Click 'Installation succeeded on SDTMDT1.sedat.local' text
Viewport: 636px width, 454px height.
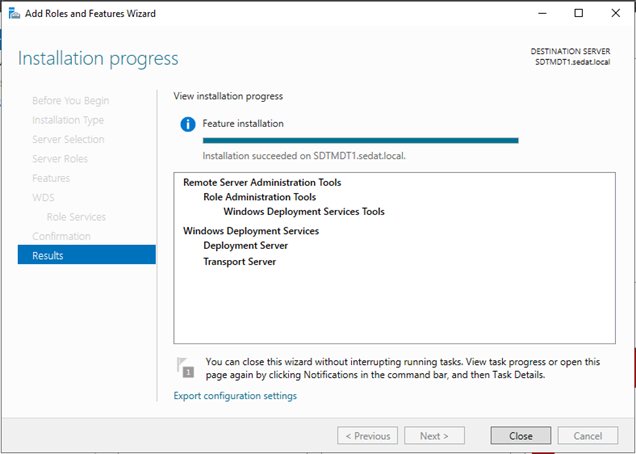pos(304,156)
